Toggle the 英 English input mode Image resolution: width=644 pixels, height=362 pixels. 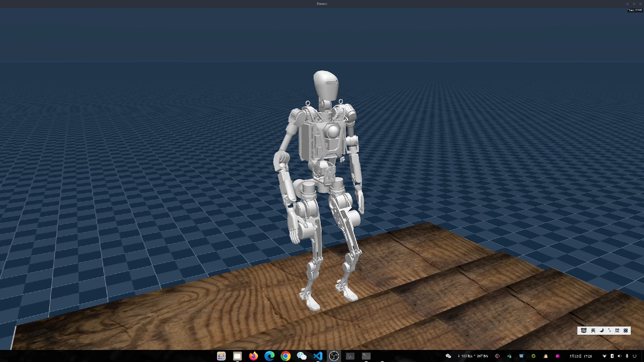click(x=593, y=330)
